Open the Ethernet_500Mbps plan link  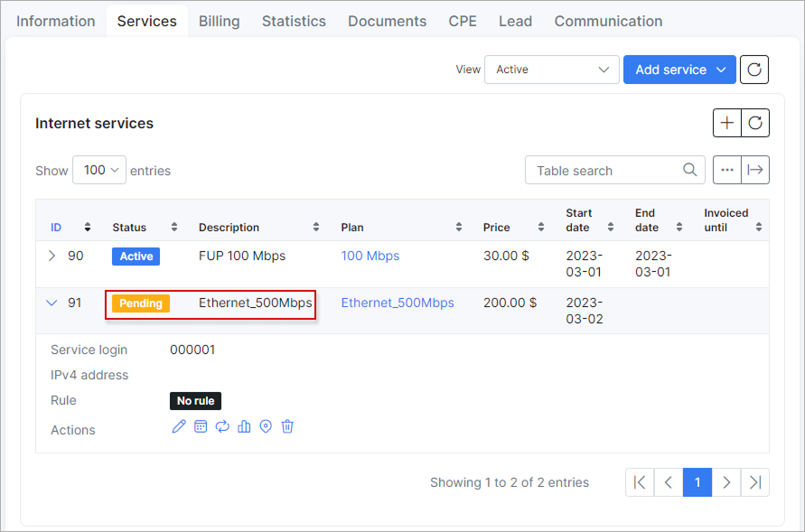(x=398, y=303)
